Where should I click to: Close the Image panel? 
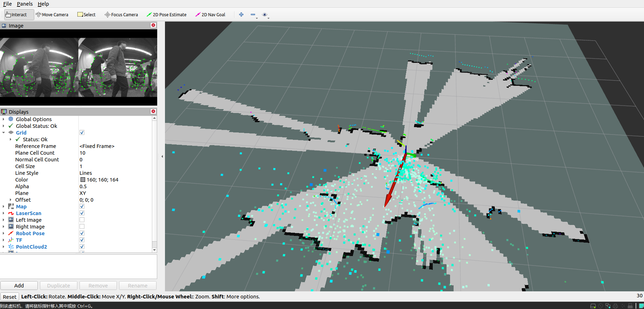[x=153, y=25]
